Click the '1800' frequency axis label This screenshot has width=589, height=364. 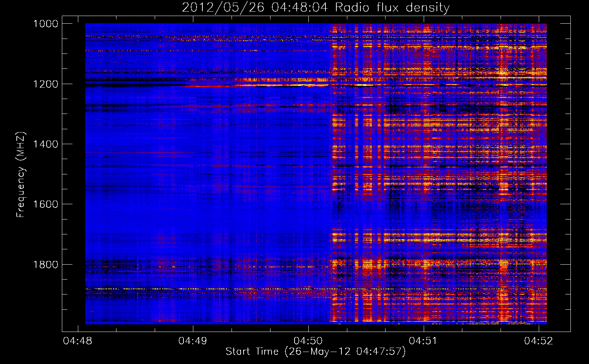tap(46, 265)
